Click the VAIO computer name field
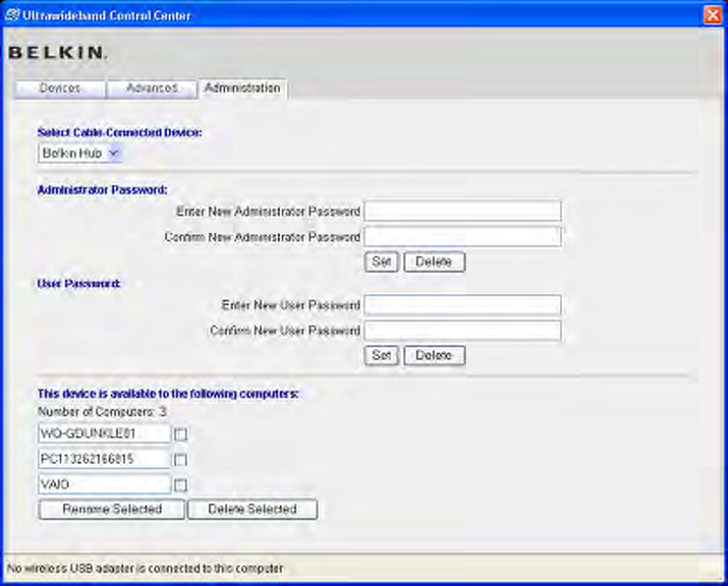This screenshot has height=586, width=728. [105, 484]
